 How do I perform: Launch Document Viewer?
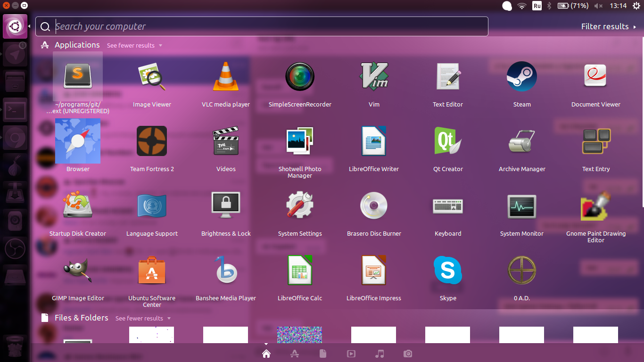(596, 75)
